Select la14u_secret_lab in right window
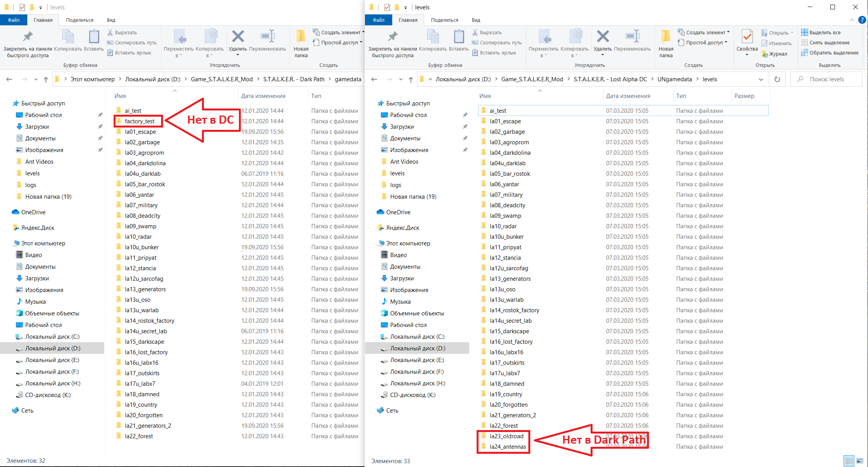Viewport: 868px width, 467px height. click(x=510, y=321)
